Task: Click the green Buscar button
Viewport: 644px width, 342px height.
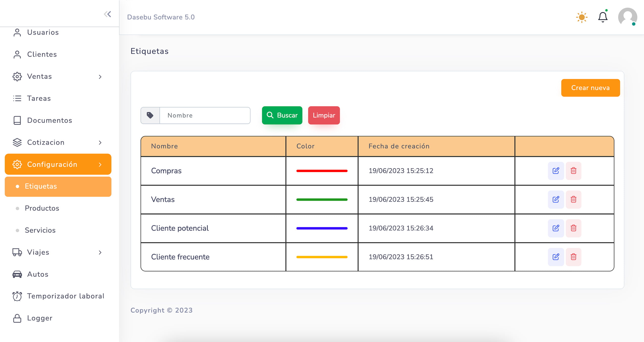Action: point(282,115)
